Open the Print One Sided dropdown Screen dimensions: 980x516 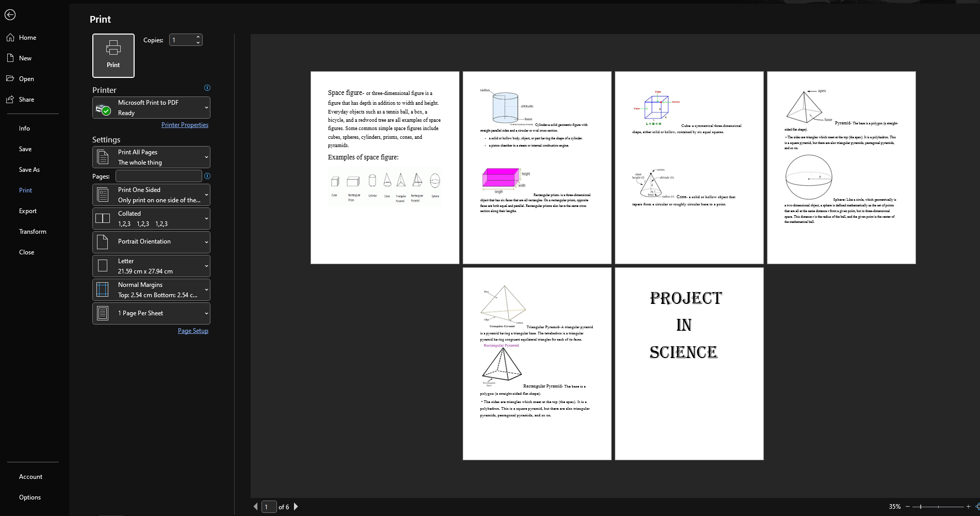(x=151, y=195)
